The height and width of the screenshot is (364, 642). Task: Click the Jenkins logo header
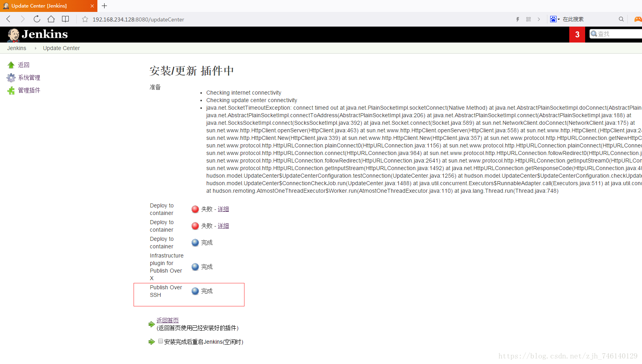point(38,35)
